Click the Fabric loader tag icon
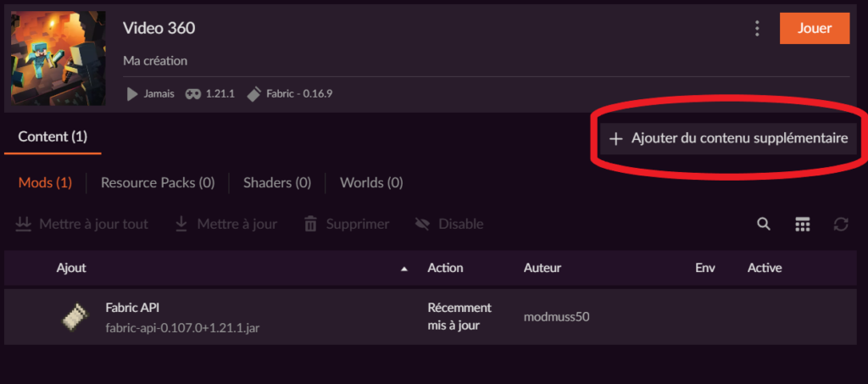Image resolution: width=868 pixels, height=384 pixels. click(253, 93)
